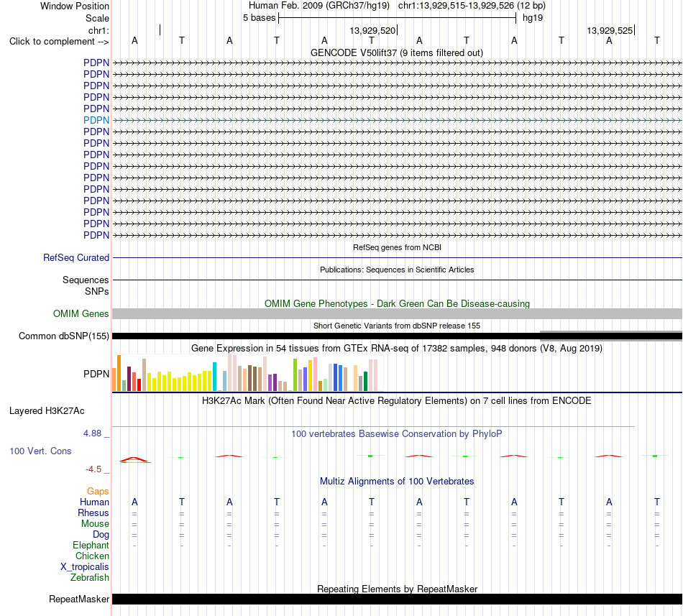Select the light-blue highlighted PDPN transcript label

tap(96, 120)
